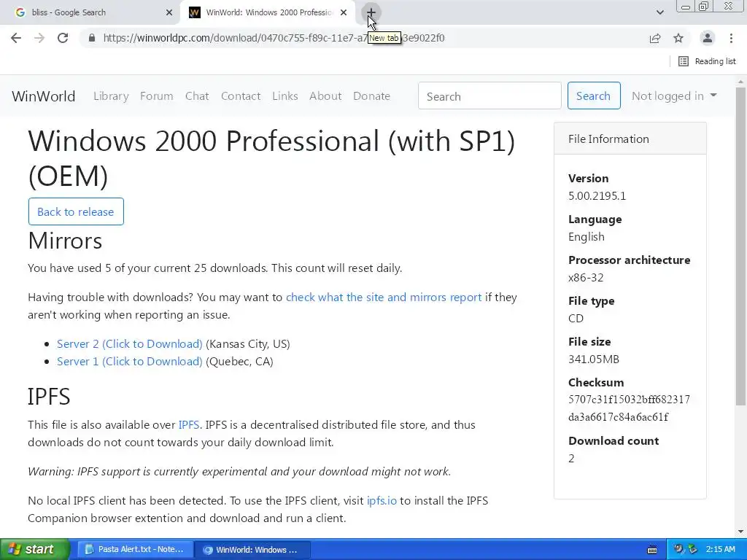Click the blue Search button
Viewport: 747px width, 560px height.
[x=594, y=96]
